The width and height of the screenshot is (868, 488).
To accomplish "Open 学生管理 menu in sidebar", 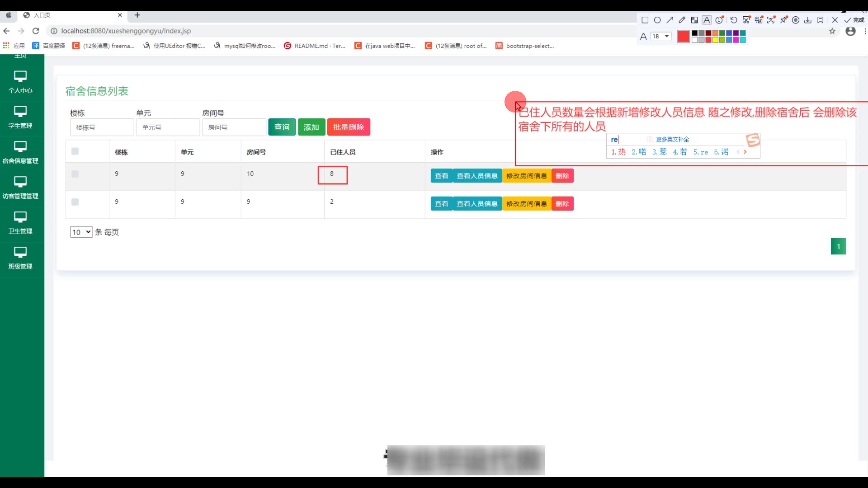I will click(x=20, y=117).
